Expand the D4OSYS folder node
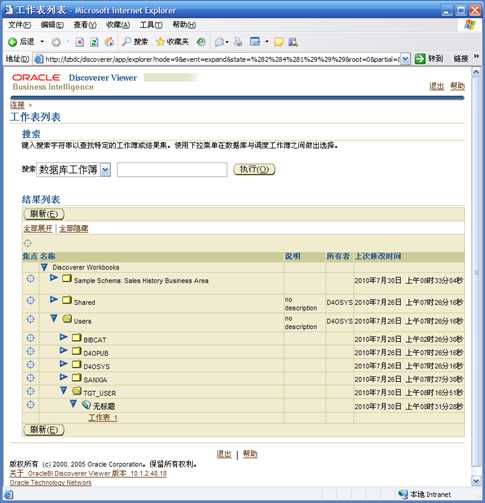Screen dimensions: 485x503 64,364
